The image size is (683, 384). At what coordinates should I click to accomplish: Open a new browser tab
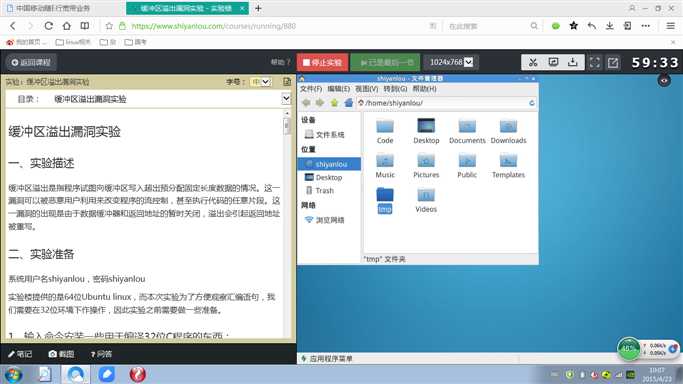coord(258,8)
